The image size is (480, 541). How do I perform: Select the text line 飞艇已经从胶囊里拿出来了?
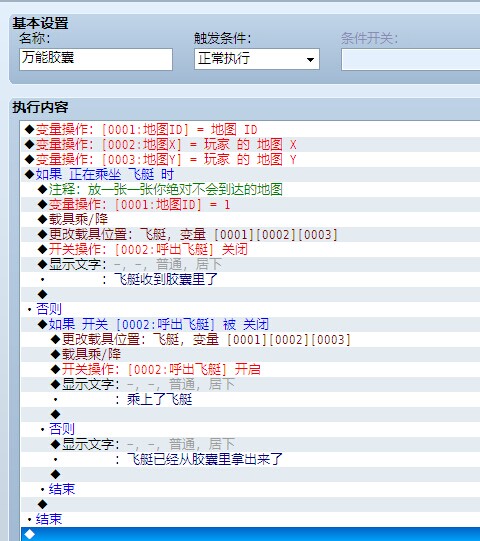click(250, 460)
